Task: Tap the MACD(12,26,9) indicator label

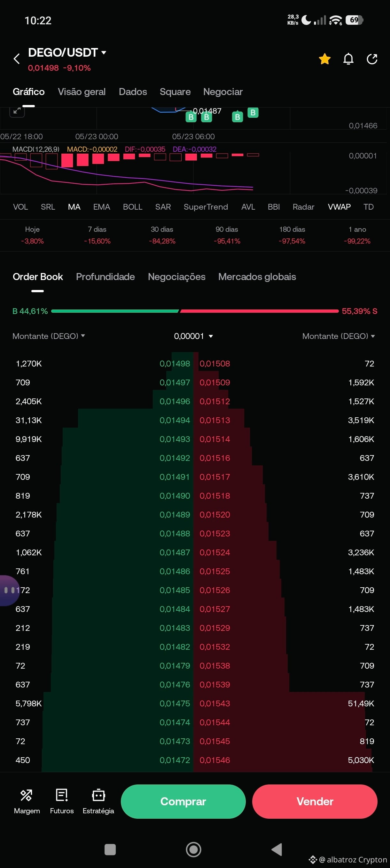Action: click(36, 149)
